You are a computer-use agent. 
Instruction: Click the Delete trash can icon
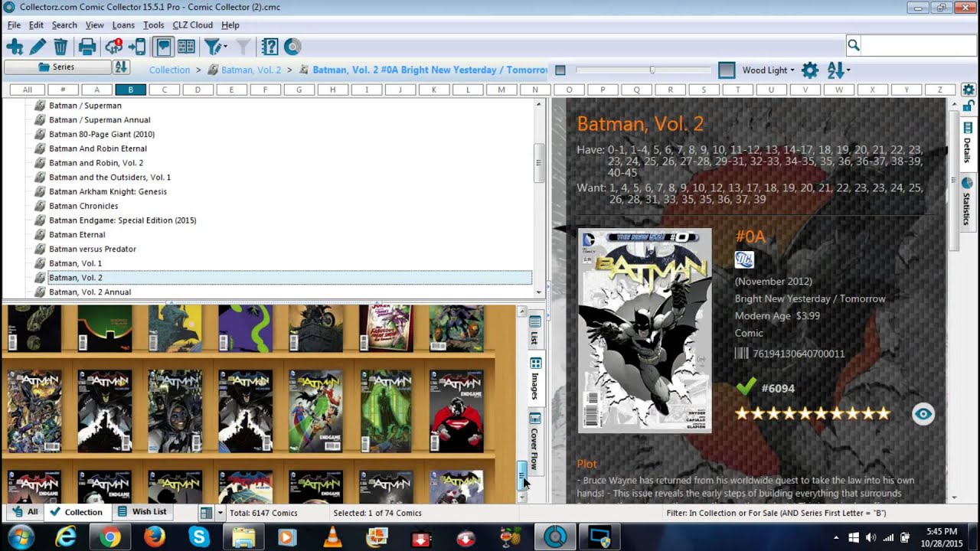[60, 47]
